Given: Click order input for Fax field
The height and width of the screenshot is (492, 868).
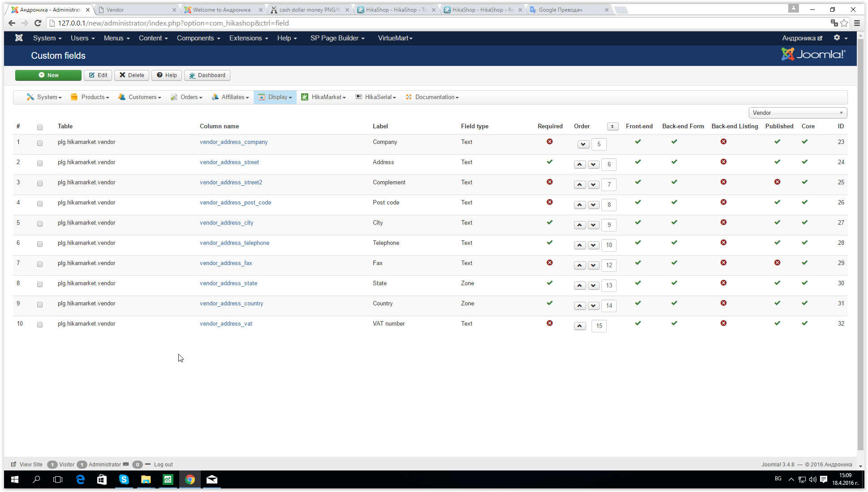Looking at the screenshot, I should tap(609, 266).
